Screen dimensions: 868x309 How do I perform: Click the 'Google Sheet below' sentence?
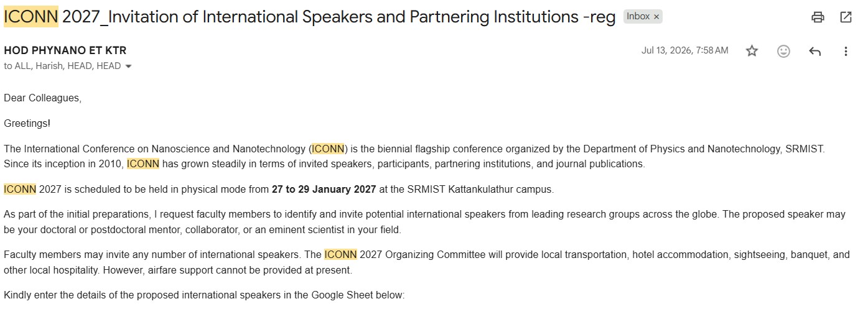click(x=204, y=295)
